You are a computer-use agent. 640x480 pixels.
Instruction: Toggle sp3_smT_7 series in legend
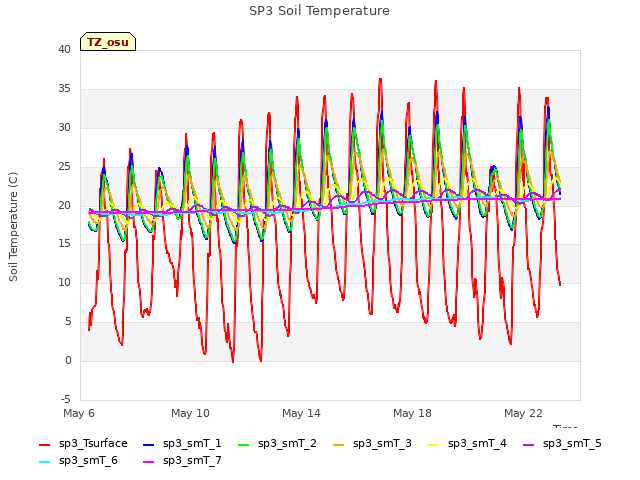pos(182,461)
